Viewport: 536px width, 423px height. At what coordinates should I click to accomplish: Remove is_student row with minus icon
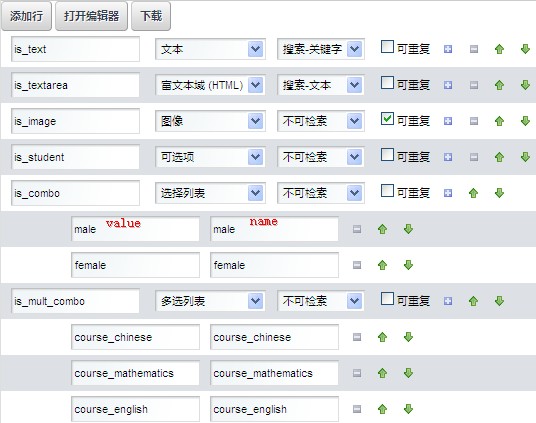[474, 157]
